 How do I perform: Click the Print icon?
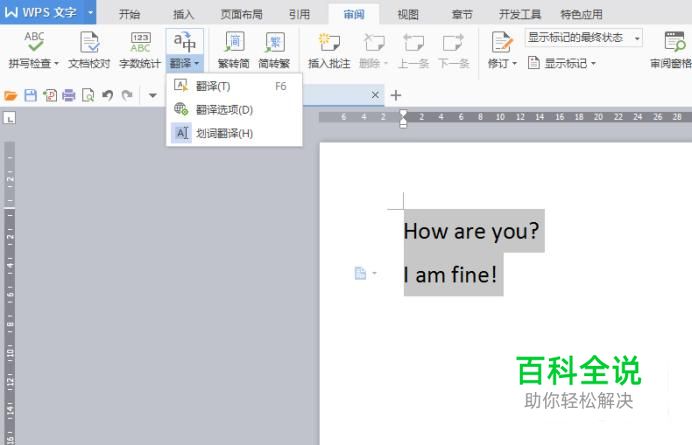coord(69,95)
